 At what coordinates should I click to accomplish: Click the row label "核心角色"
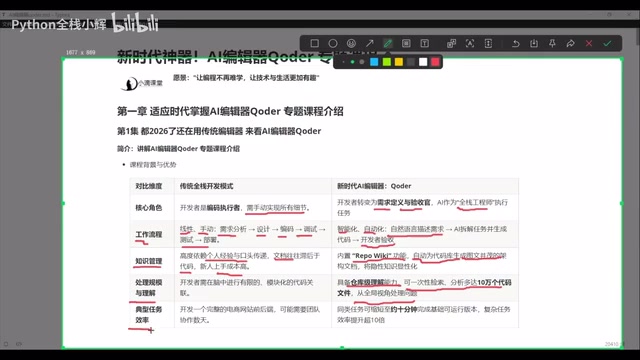click(x=149, y=207)
